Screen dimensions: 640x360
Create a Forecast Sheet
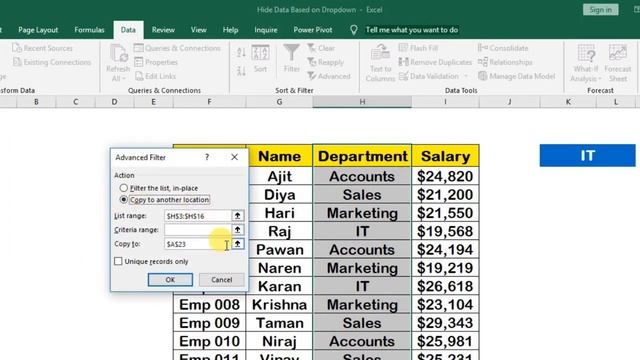pos(618,63)
